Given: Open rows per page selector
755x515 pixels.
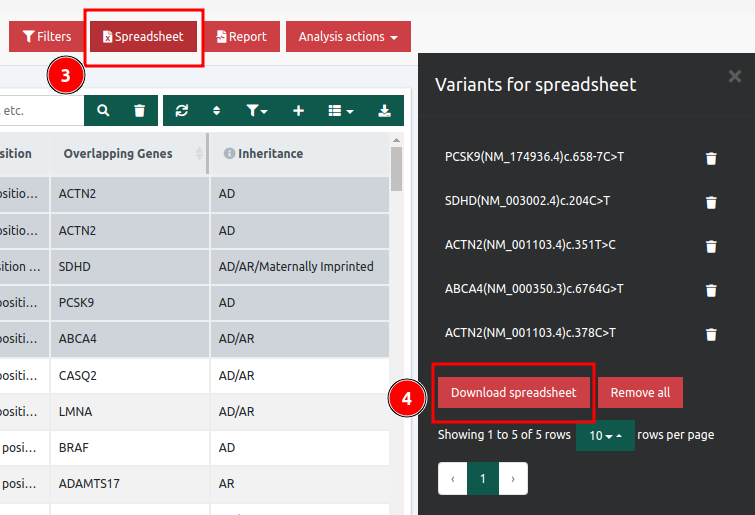Looking at the screenshot, I should tap(605, 436).
